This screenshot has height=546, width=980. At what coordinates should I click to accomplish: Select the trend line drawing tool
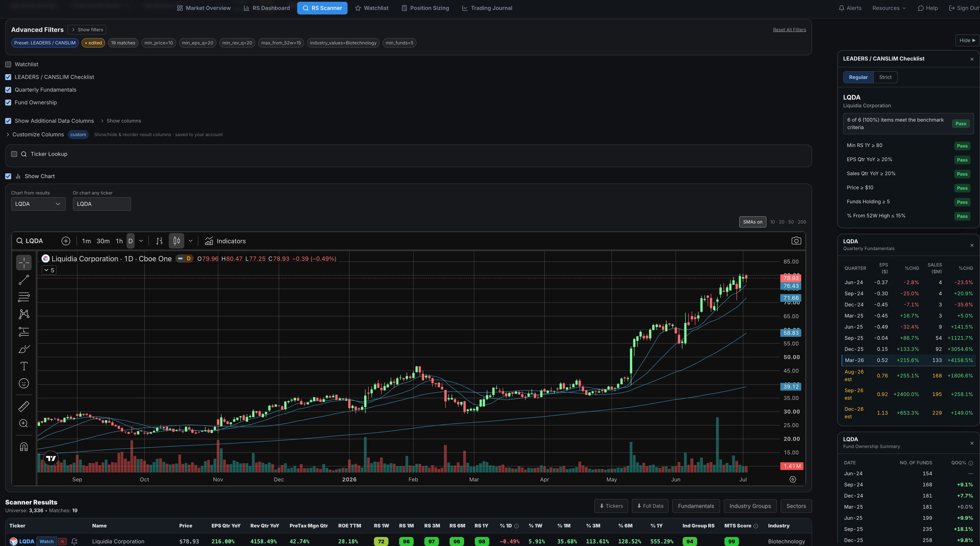coord(24,280)
